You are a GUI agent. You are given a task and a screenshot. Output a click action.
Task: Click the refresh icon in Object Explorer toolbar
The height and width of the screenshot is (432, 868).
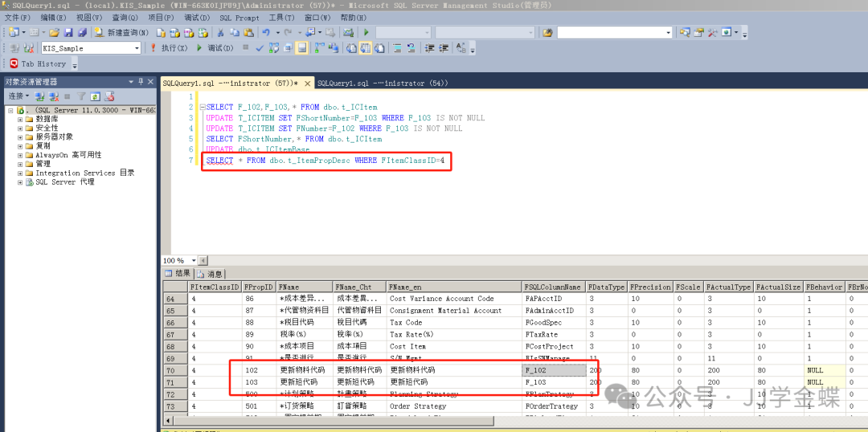tap(95, 96)
